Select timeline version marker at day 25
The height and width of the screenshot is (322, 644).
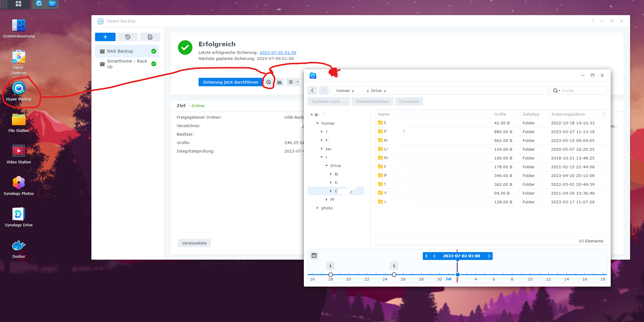394,274
